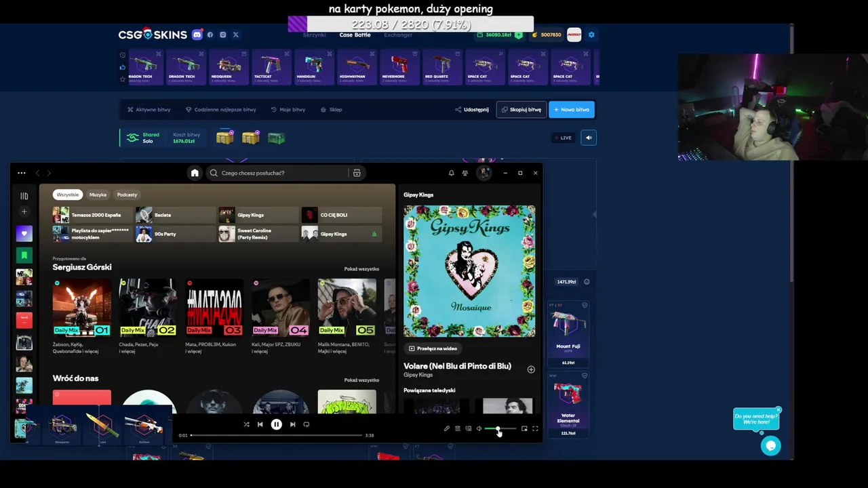Click Spotify search field Czego chcesz posłuchać

pos(278,173)
